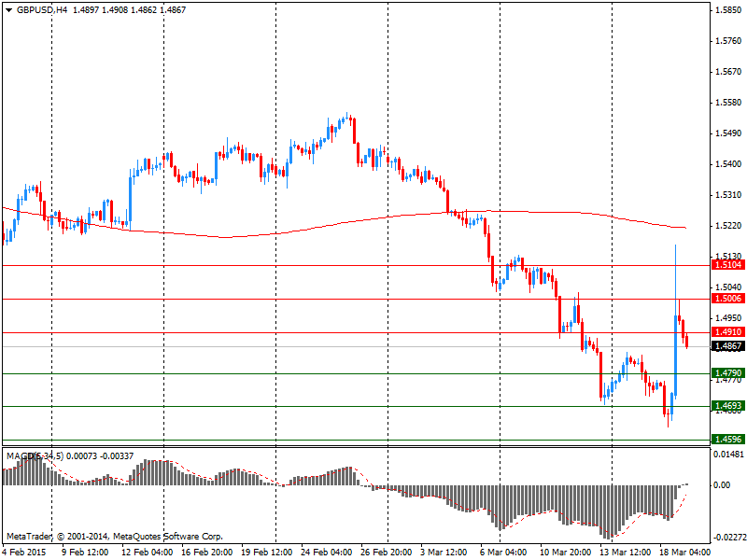
Task: Click the 9 Feb 12:00 time label
Action: [x=85, y=552]
